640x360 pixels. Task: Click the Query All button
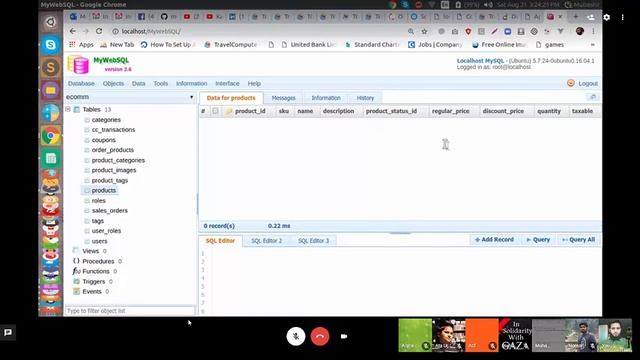pos(578,240)
